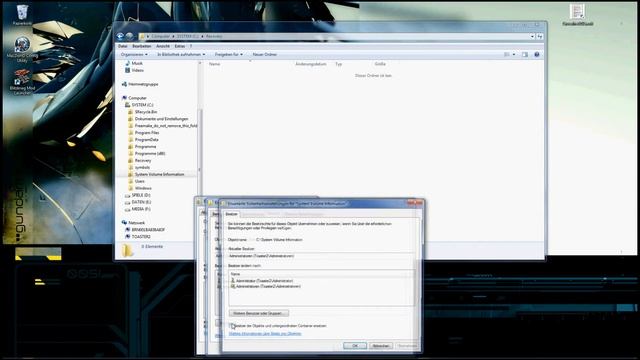
Task: Sort by the Name column header
Action: pyautogui.click(x=215, y=64)
